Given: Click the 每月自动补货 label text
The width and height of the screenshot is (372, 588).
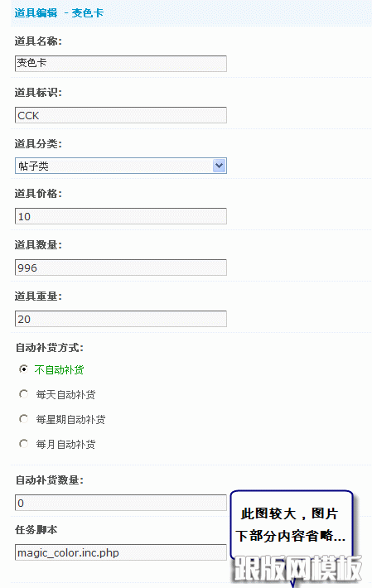Looking at the screenshot, I should (x=65, y=445).
